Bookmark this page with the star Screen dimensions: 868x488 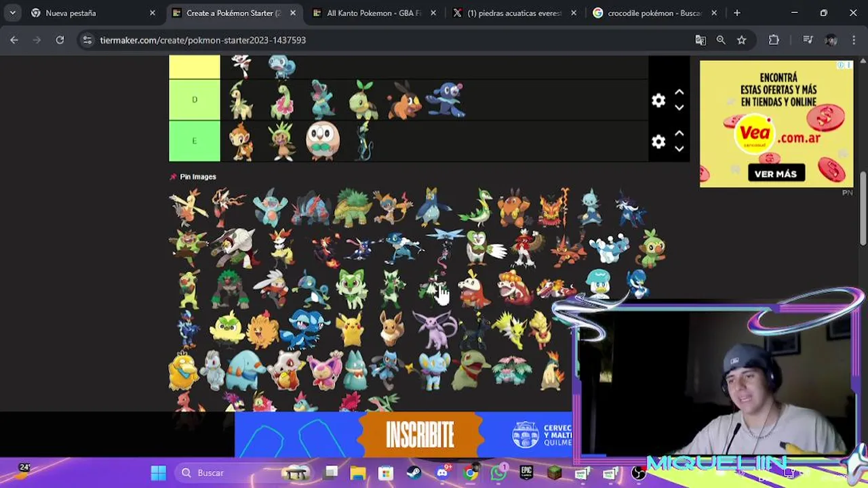click(741, 40)
